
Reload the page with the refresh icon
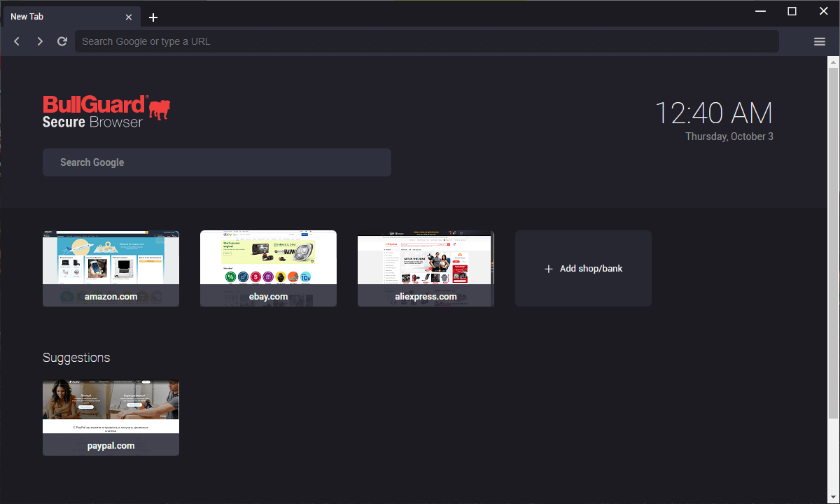pyautogui.click(x=62, y=41)
